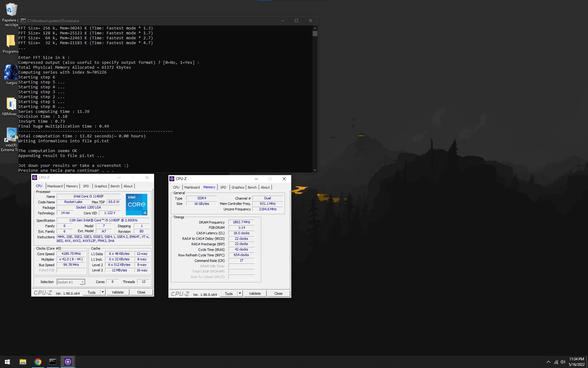Click the Total computation time line in cmd
The image size is (588, 368).
coord(82,136)
